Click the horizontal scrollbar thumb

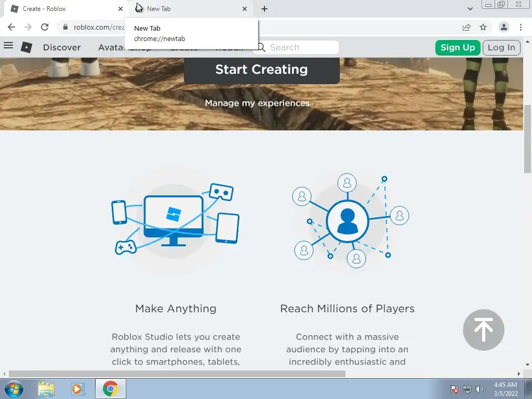(x=177, y=374)
